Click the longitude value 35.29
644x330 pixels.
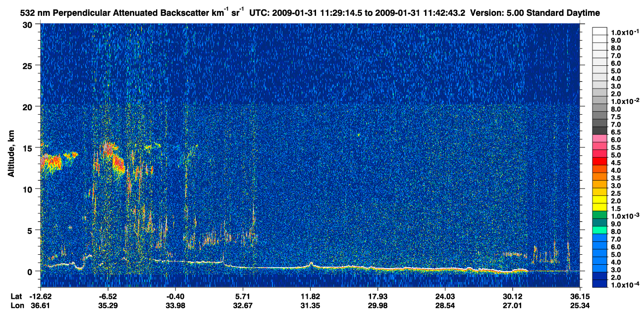[108, 306]
